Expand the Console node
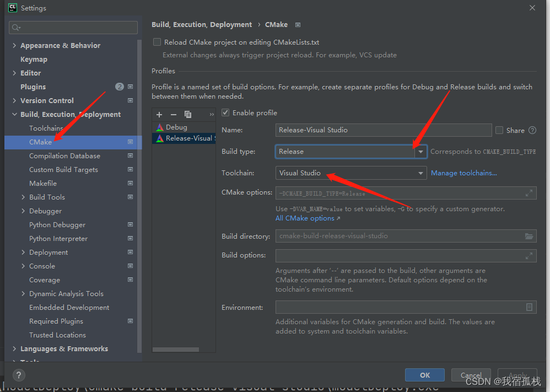Viewport: 550px width, 392px height. point(23,266)
